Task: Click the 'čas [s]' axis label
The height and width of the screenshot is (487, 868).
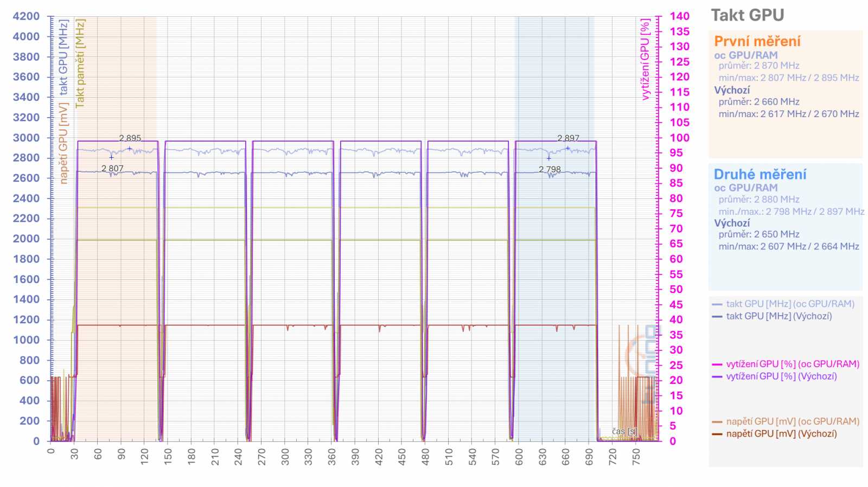Action: [624, 431]
